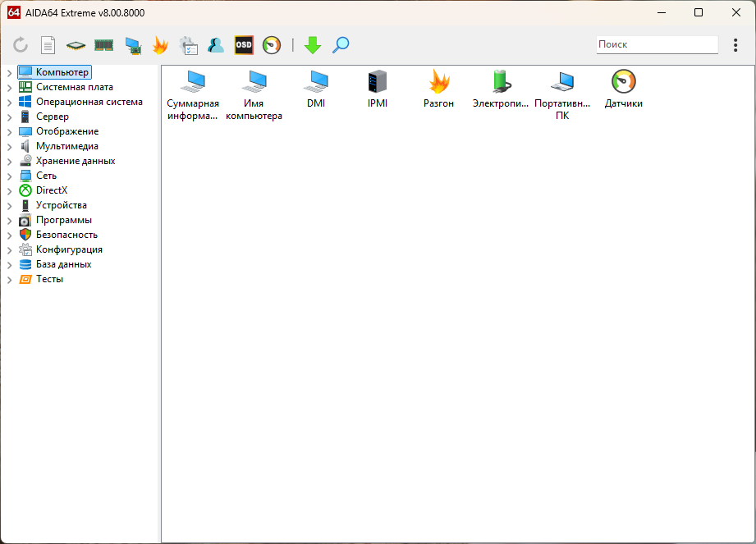756x544 pixels.
Task: Select Конфигурация in the sidebar tree
Action: click(60, 249)
